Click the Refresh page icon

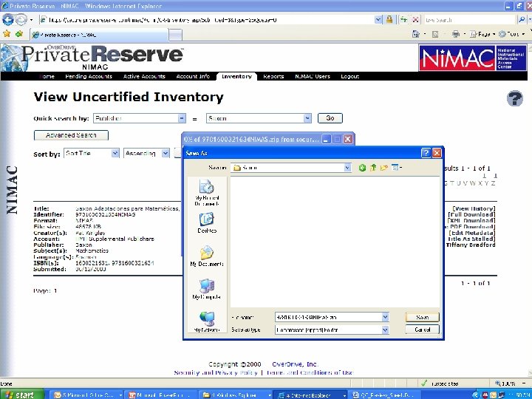click(403, 20)
